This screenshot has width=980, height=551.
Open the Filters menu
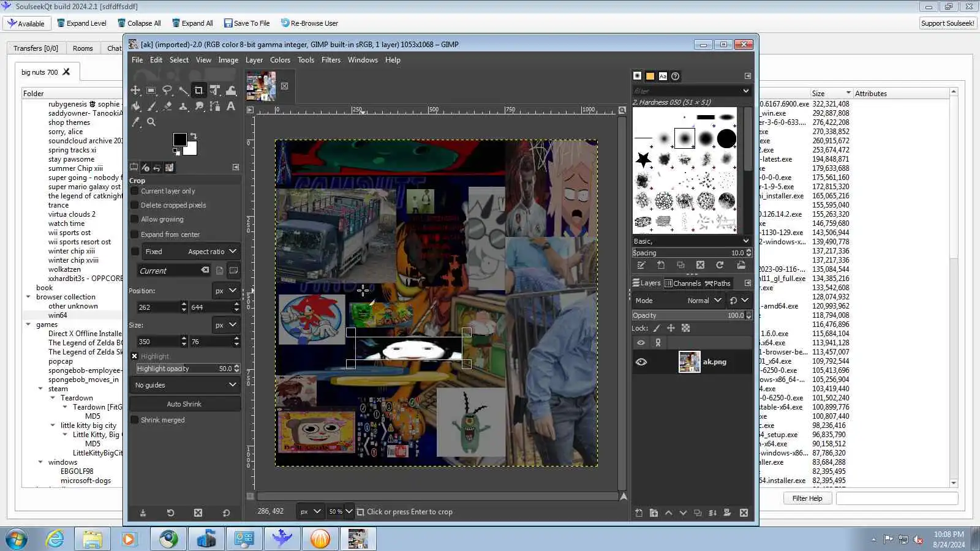pos(331,60)
